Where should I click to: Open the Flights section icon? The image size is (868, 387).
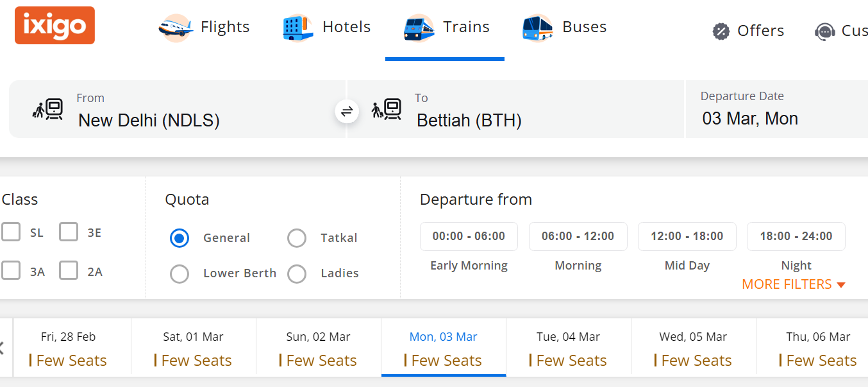pyautogui.click(x=175, y=27)
